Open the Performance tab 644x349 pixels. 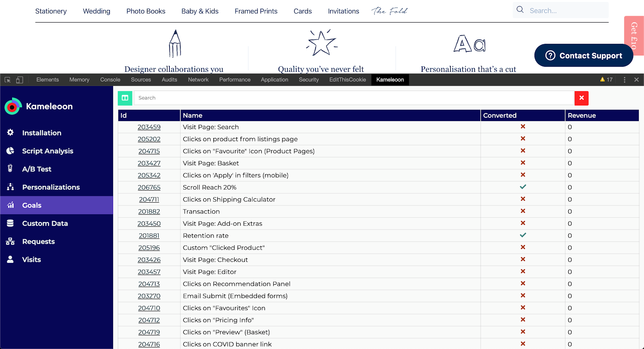coord(235,80)
